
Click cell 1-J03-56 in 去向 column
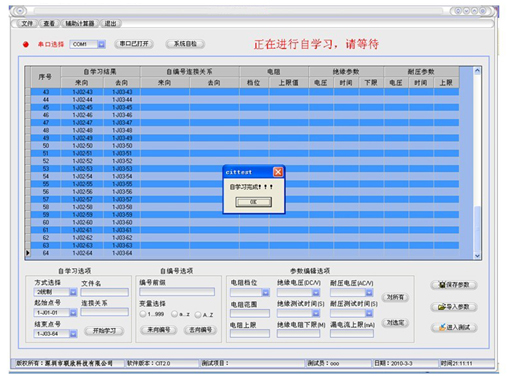click(x=122, y=192)
